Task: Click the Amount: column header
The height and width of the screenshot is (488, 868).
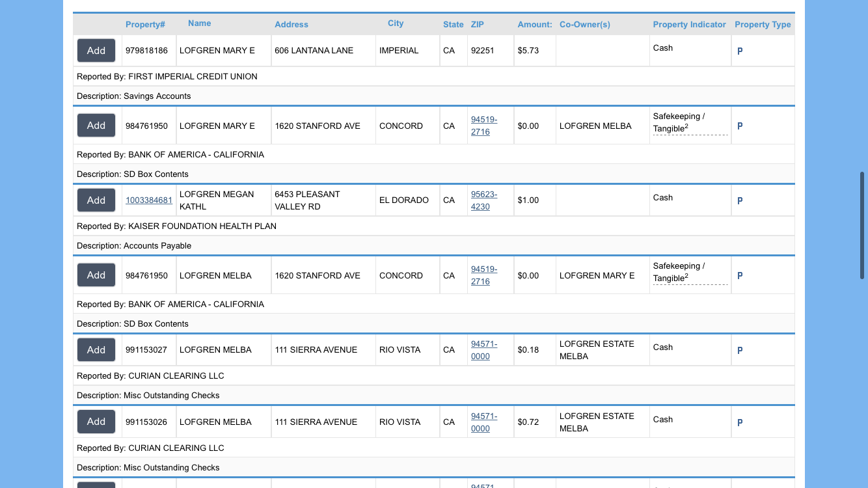Action: (x=535, y=25)
